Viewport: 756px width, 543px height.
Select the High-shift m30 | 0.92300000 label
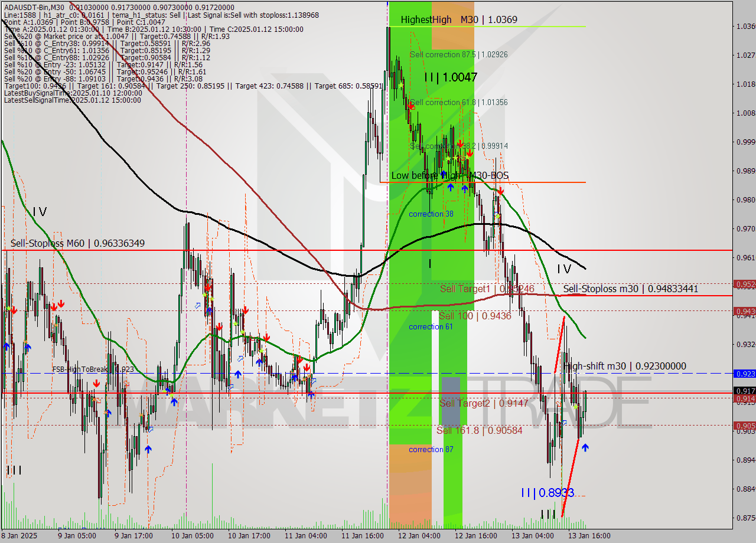pos(625,366)
